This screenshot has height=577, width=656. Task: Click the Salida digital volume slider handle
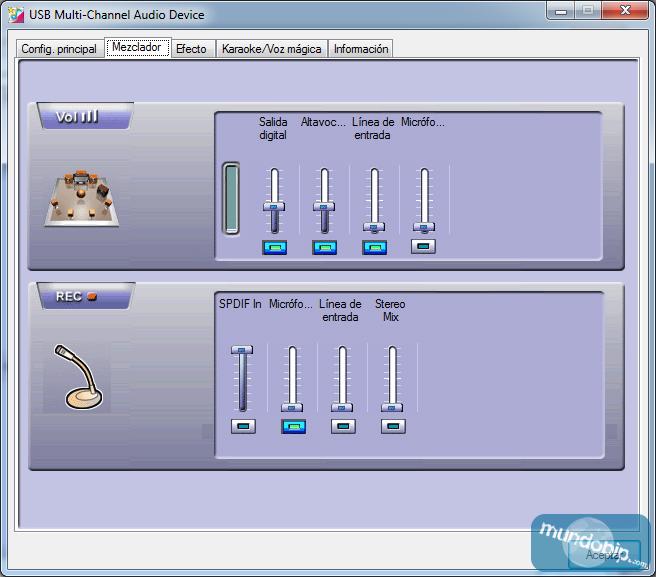(274, 206)
